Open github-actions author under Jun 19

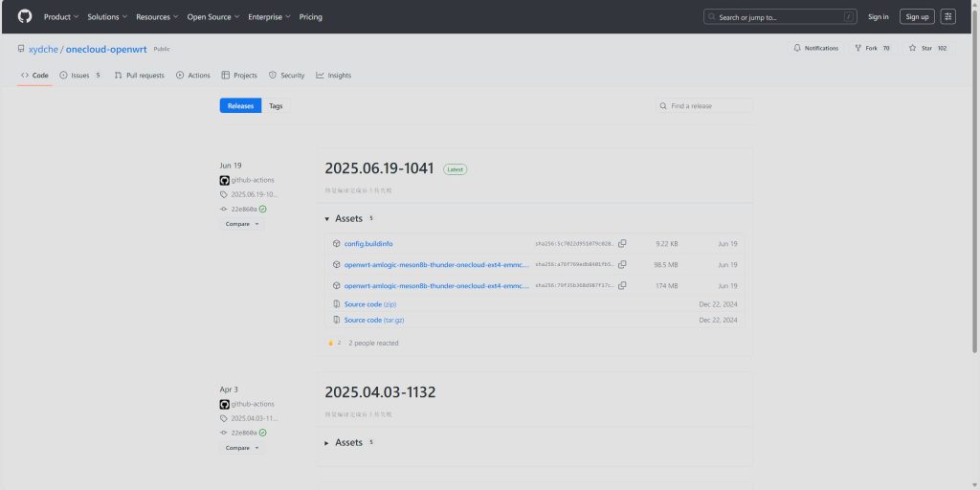pyautogui.click(x=253, y=180)
